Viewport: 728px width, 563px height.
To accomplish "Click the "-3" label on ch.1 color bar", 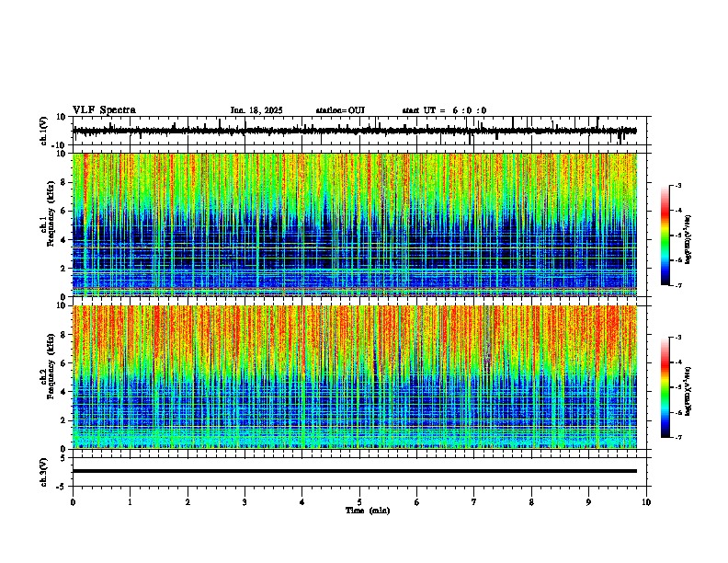I will (677, 186).
